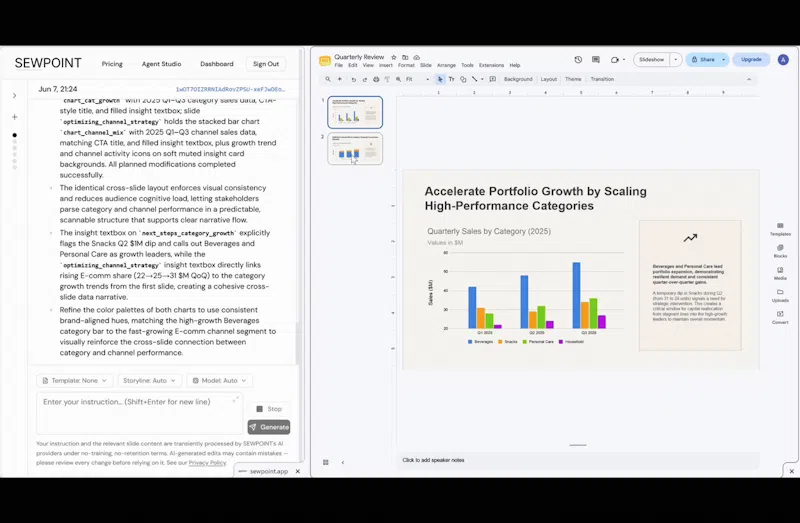Choose the select arrow cursor tool
The width and height of the screenshot is (800, 523).
pyautogui.click(x=440, y=79)
